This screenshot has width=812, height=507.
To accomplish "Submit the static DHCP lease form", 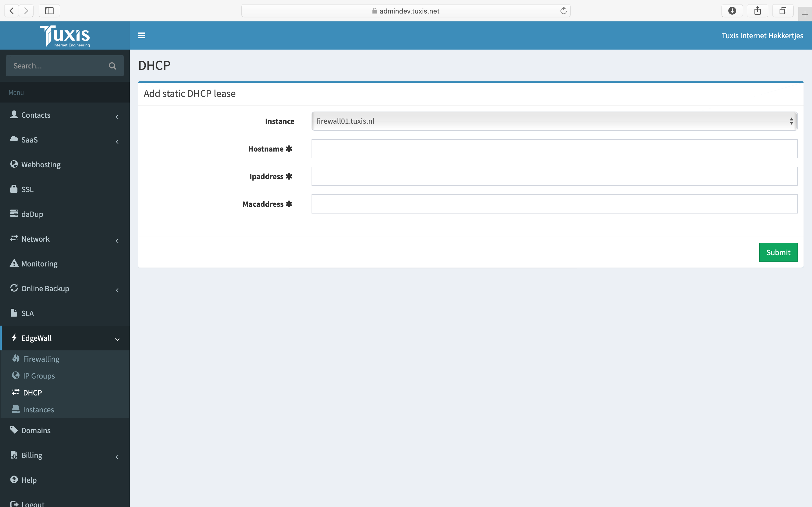I will pyautogui.click(x=778, y=252).
